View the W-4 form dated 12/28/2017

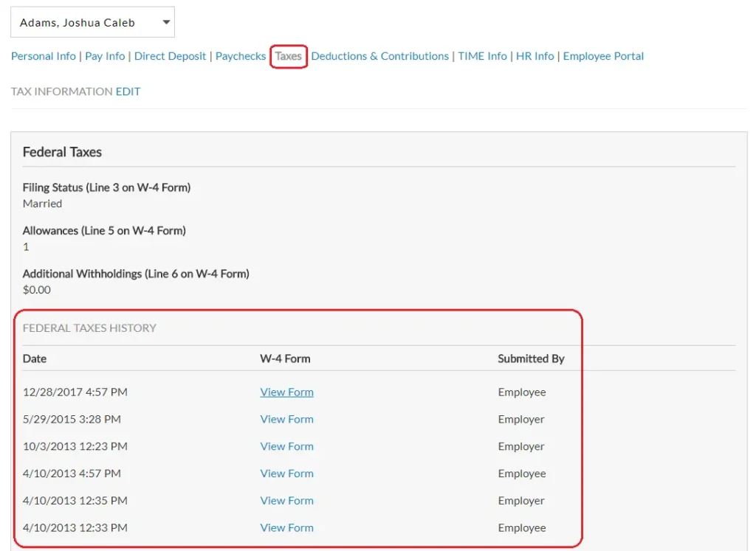pos(287,392)
